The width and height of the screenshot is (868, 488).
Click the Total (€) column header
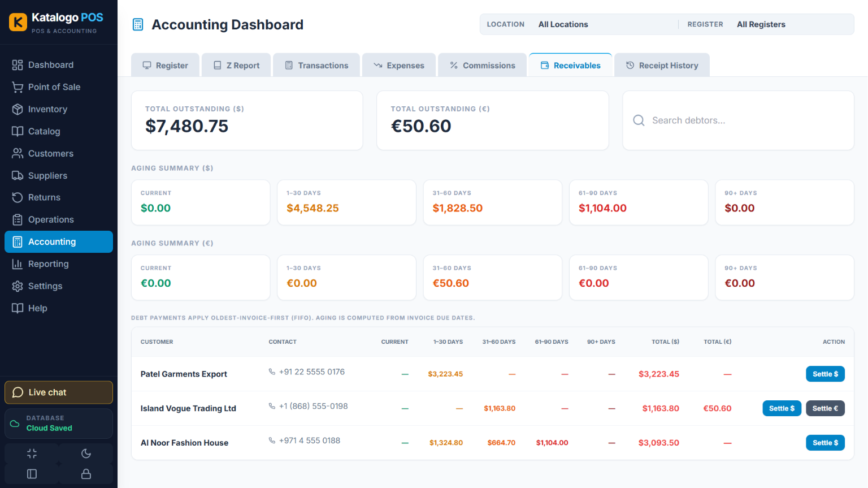(x=718, y=342)
